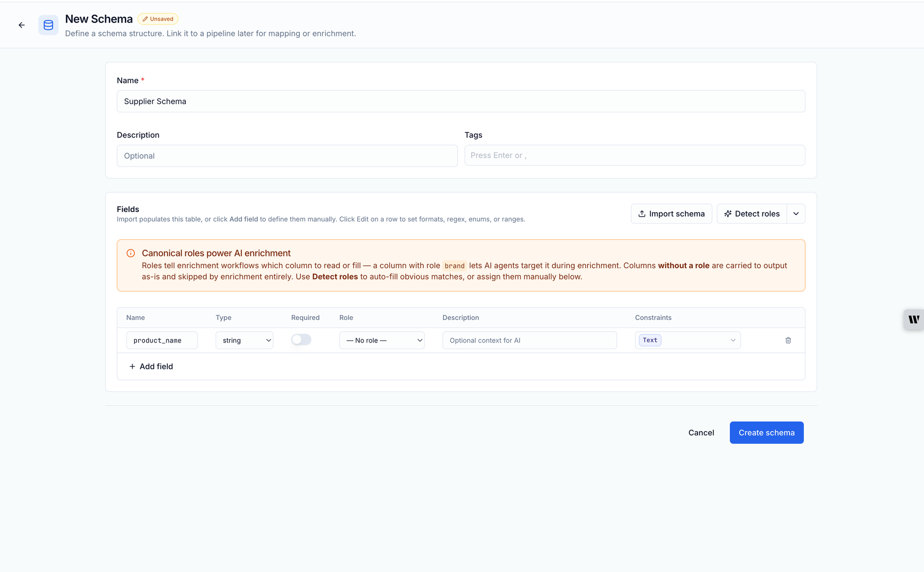Click Optional context for AI input

click(530, 340)
